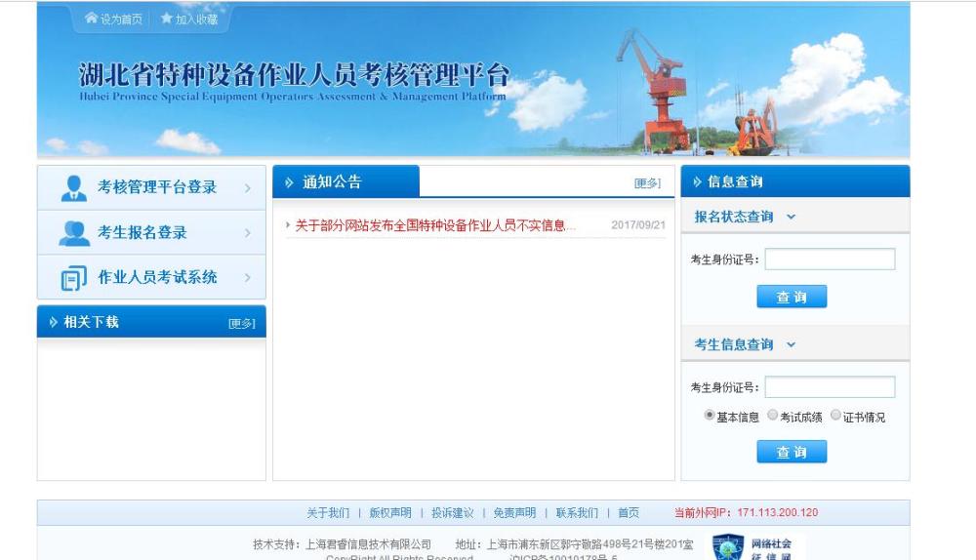The image size is (976, 560).
Task: Focus the 考生身份证号 field under 报名状态查询
Action: click(830, 259)
